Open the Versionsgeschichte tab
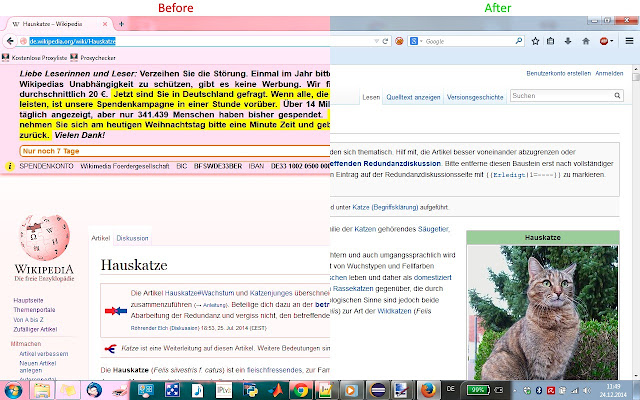 pos(475,97)
